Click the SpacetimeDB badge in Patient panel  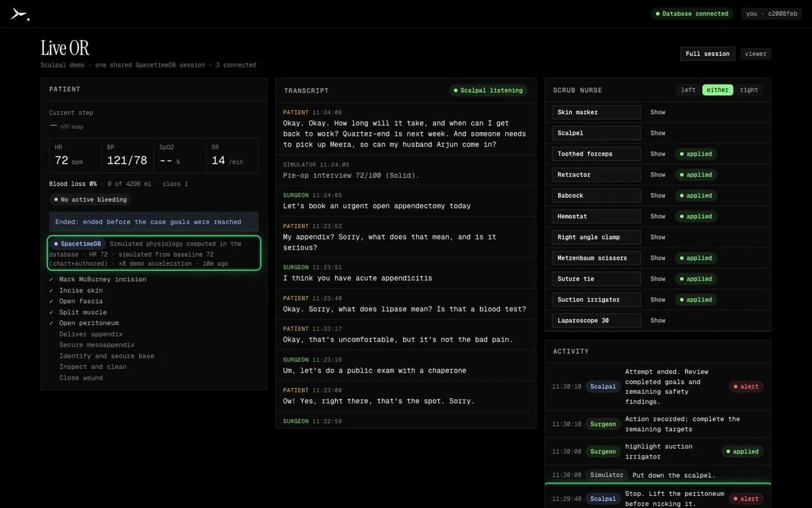77,244
